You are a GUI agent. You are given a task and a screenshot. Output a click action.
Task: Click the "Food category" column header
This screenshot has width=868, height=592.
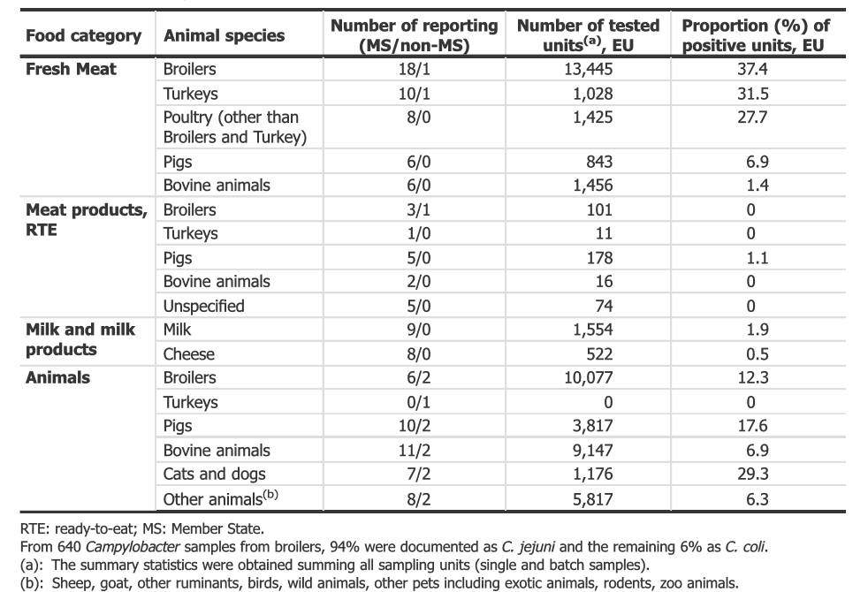(83, 36)
